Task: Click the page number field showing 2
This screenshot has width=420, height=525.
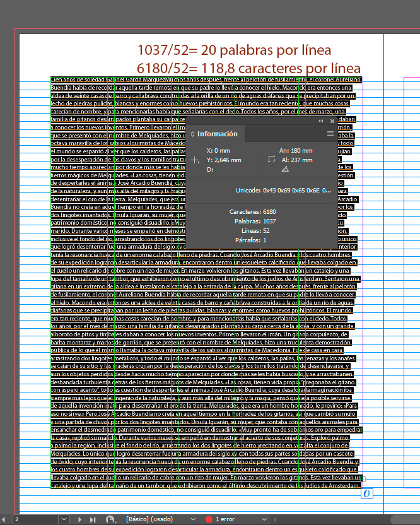Action: click(x=32, y=519)
